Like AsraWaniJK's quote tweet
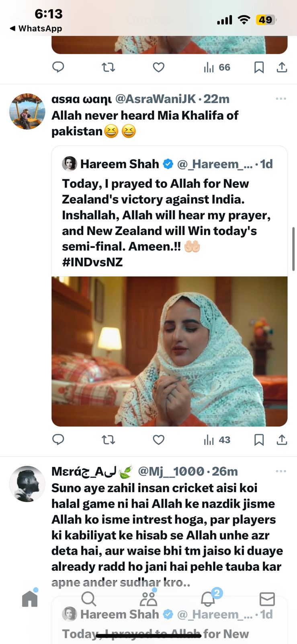The height and width of the screenshot is (644, 297). point(159,440)
